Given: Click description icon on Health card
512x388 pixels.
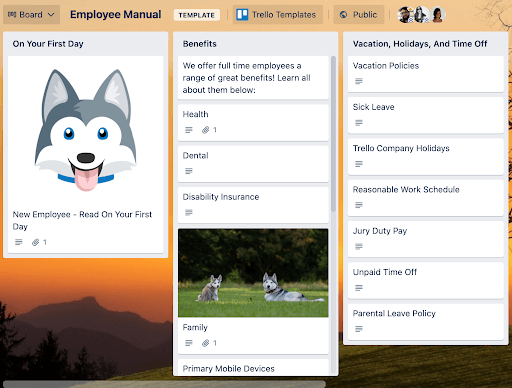Looking at the screenshot, I should pyautogui.click(x=189, y=130).
